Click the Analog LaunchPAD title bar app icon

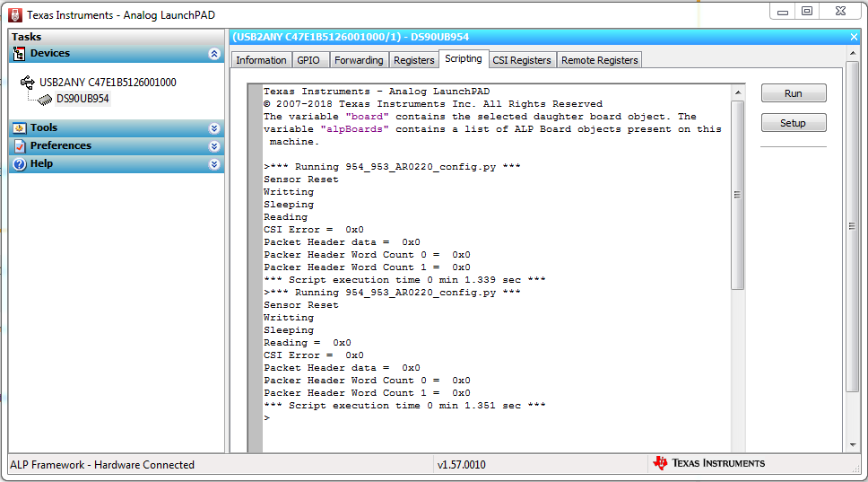pyautogui.click(x=15, y=15)
